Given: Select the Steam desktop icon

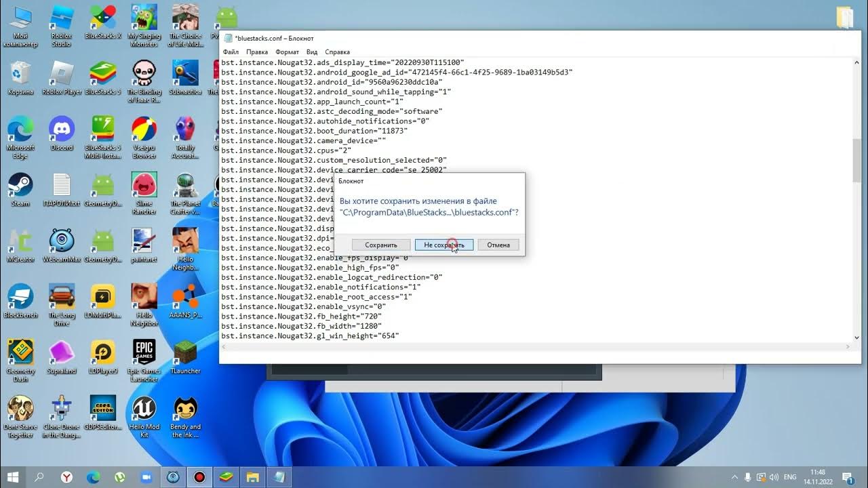Looking at the screenshot, I should pos(20,190).
